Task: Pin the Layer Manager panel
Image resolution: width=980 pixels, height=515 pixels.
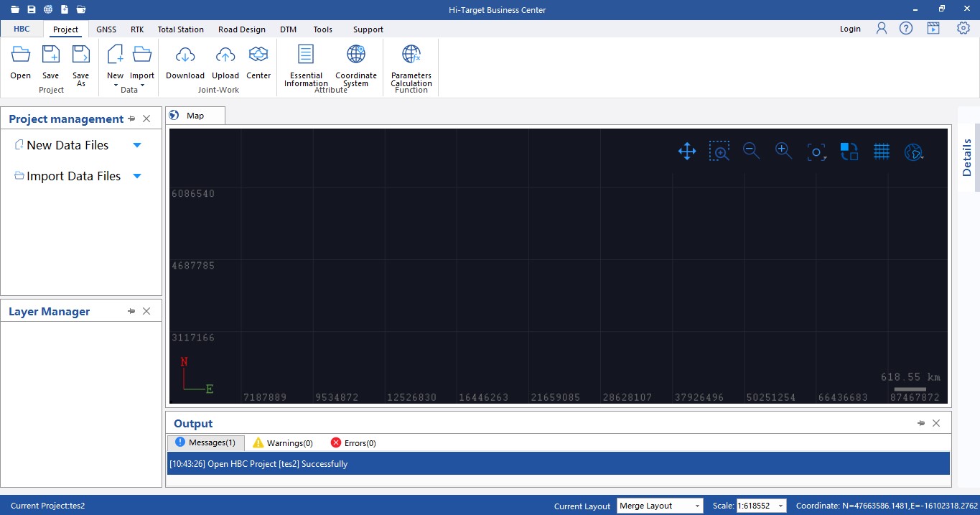Action: pyautogui.click(x=131, y=311)
